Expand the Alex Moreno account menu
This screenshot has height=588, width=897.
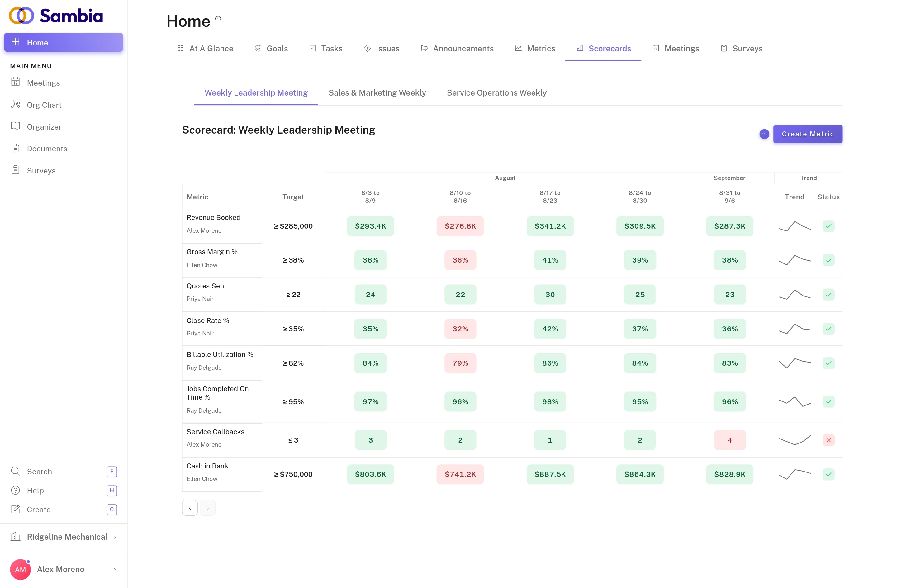pyautogui.click(x=63, y=569)
